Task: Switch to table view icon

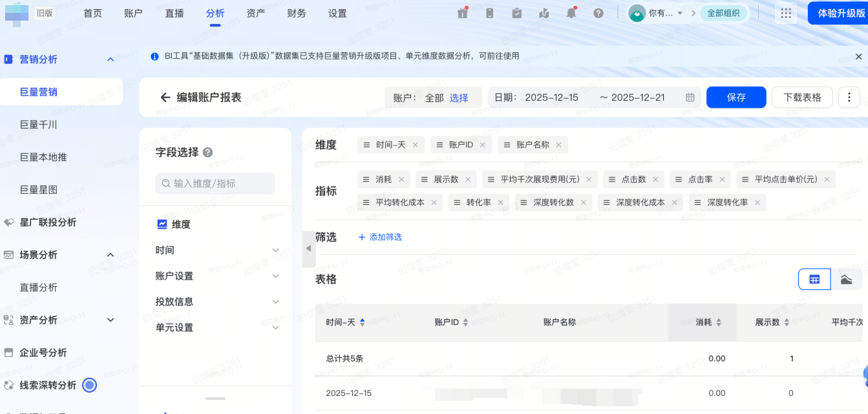Action: tap(814, 280)
